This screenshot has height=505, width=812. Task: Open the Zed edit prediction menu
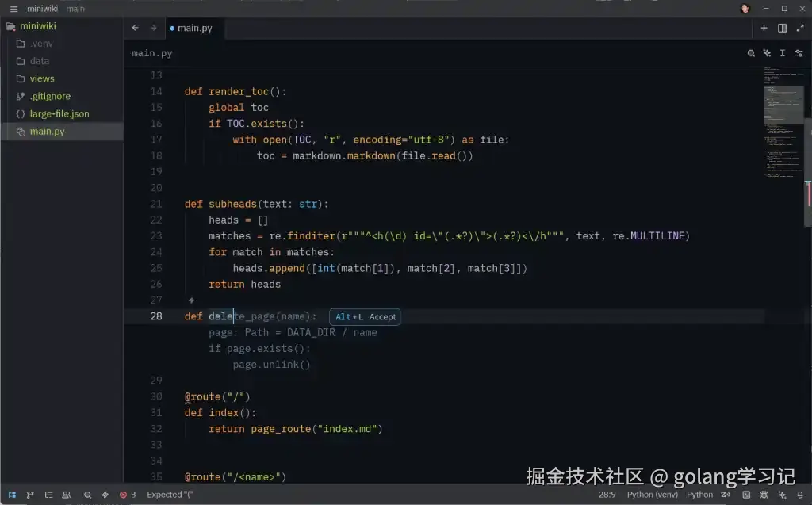point(726,495)
